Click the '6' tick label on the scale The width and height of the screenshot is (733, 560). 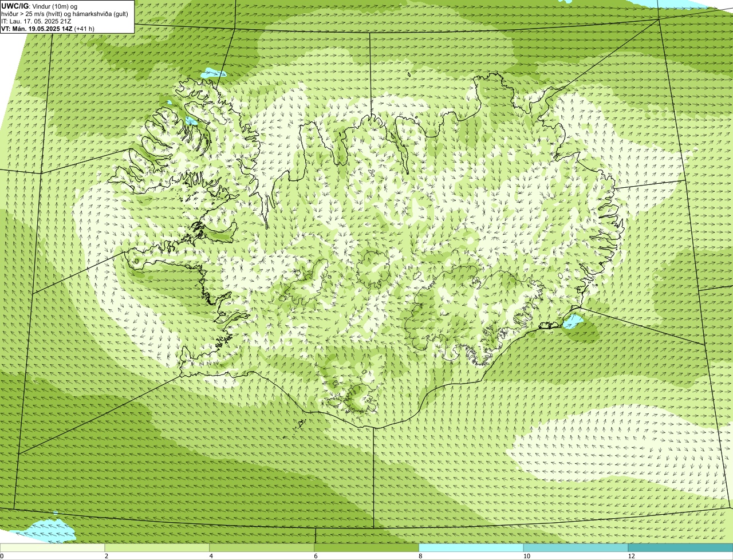(x=316, y=556)
